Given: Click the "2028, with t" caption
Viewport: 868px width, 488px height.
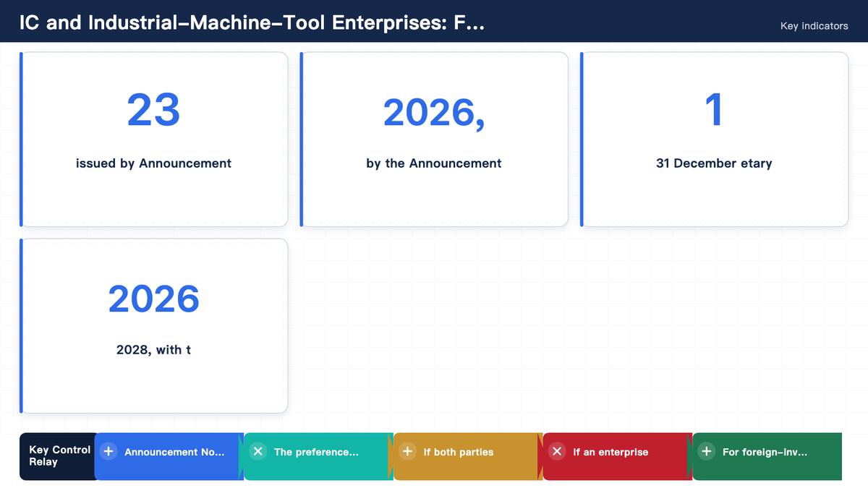Looking at the screenshot, I should coord(153,350).
